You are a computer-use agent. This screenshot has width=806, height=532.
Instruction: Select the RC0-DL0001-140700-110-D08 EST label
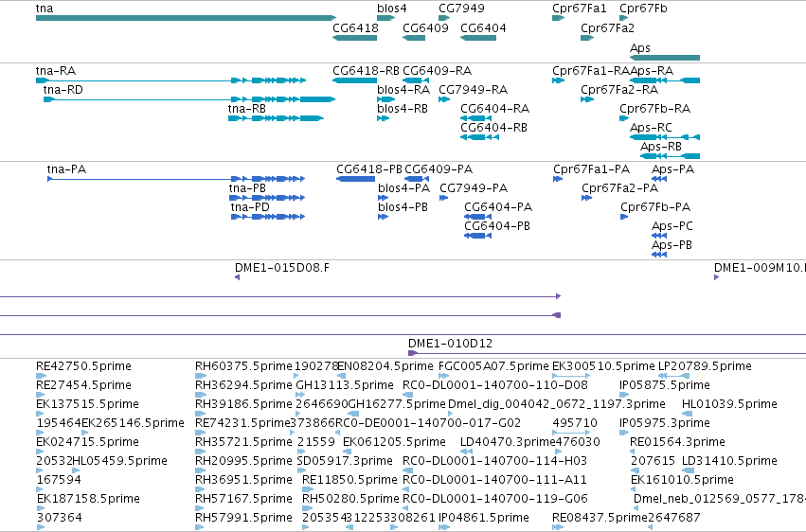pos(495,385)
